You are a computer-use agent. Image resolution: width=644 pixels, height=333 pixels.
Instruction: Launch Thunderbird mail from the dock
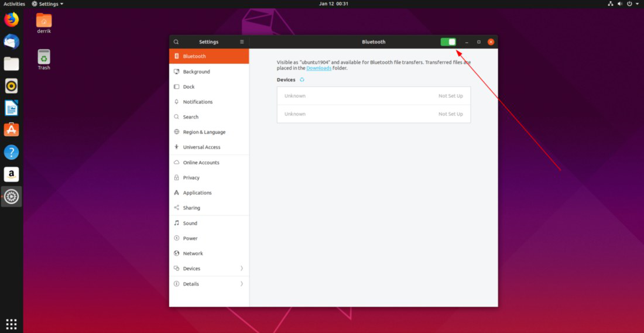[12, 42]
